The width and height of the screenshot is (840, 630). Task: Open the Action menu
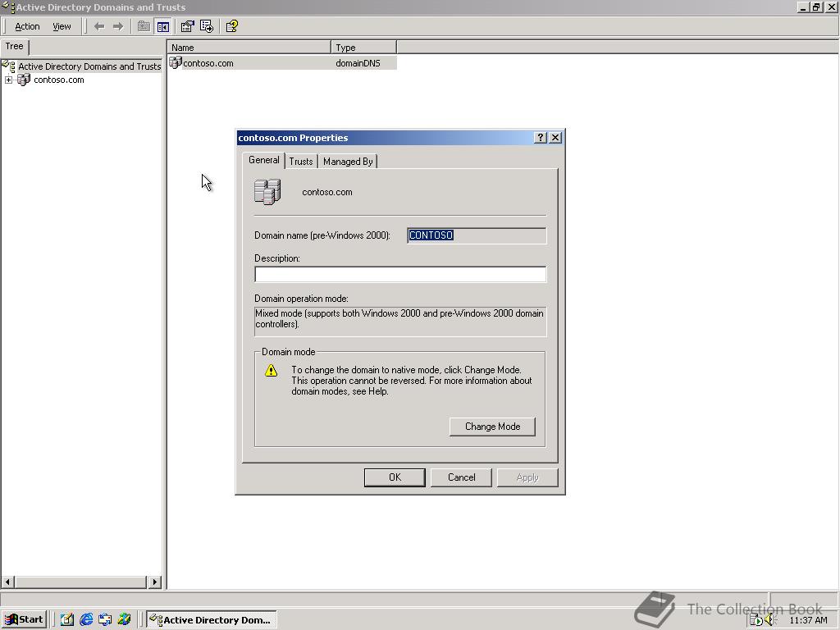click(x=27, y=26)
